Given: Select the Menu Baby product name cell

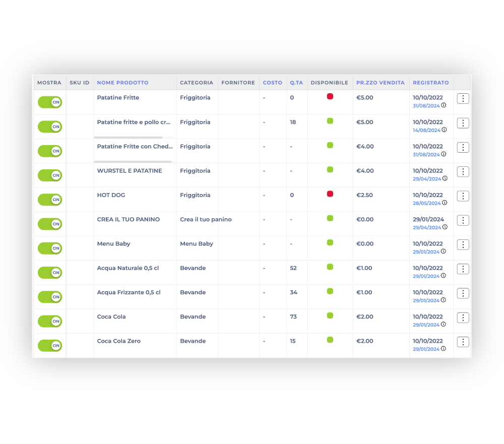Looking at the screenshot, I should 113,244.
